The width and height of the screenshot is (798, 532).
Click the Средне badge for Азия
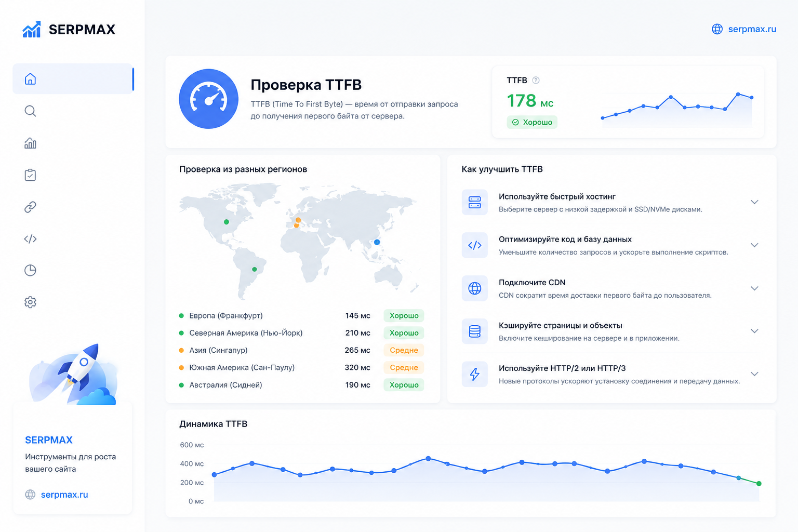coord(404,350)
